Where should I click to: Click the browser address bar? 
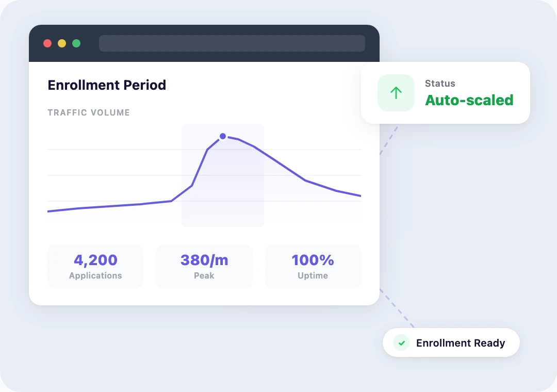(x=232, y=43)
